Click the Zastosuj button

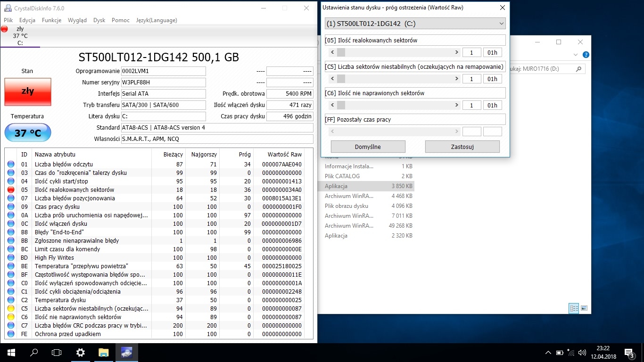[x=462, y=147]
